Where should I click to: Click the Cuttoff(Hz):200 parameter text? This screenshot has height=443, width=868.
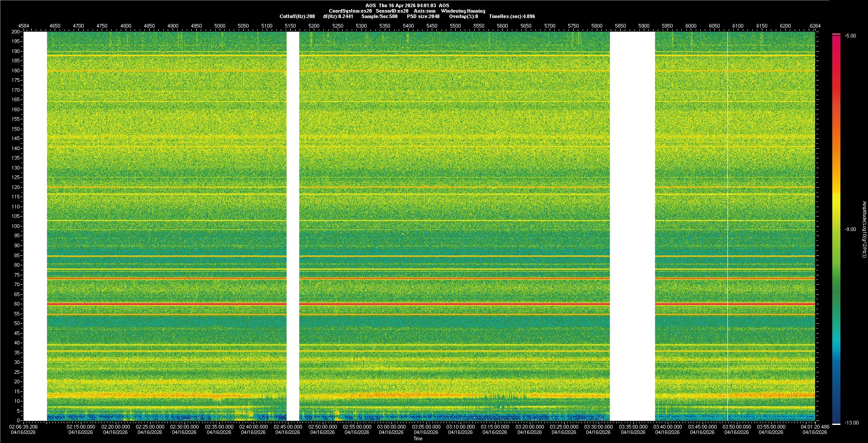297,16
